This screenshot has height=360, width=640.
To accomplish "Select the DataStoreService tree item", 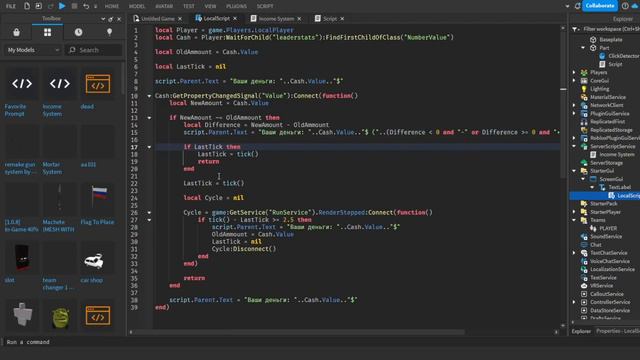I will pyautogui.click(x=610, y=310).
